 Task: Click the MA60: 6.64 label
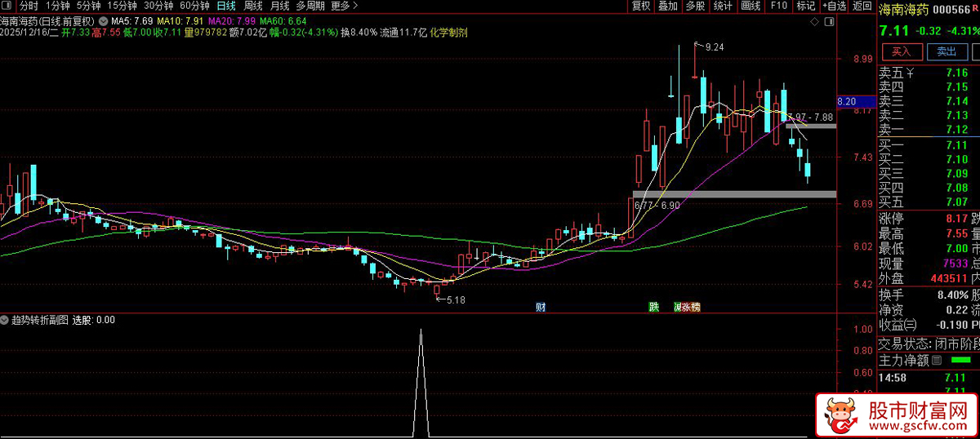pyautogui.click(x=283, y=20)
